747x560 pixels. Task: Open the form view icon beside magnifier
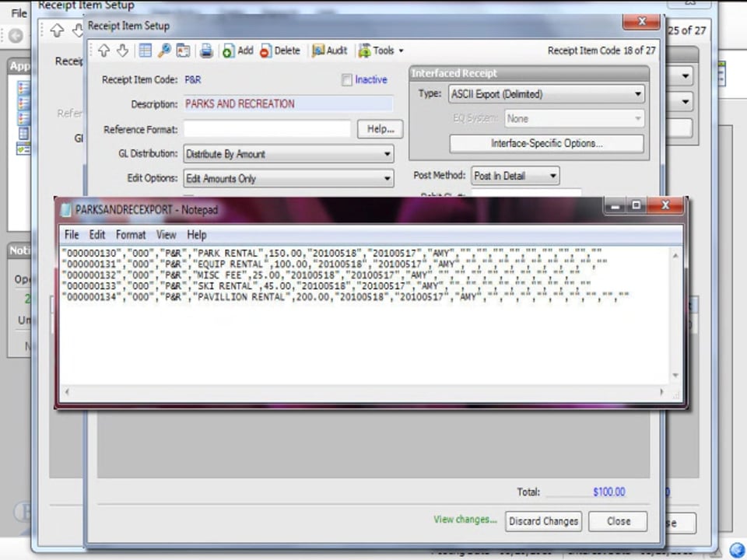(183, 51)
